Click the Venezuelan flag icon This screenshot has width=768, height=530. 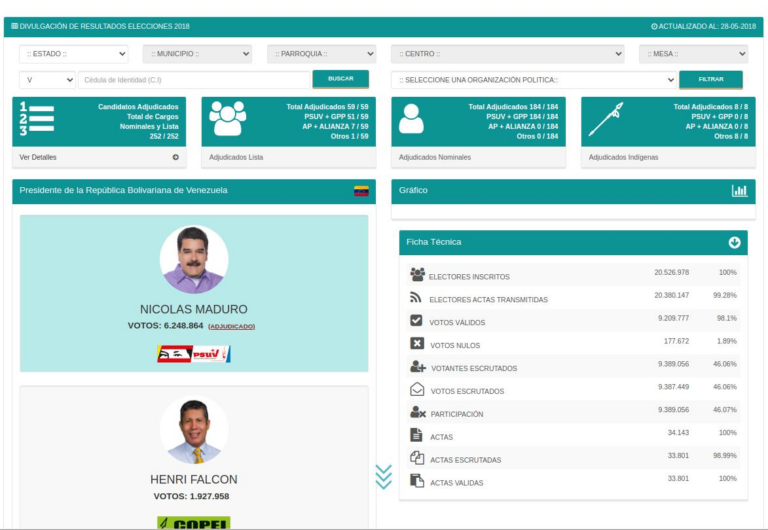pyautogui.click(x=361, y=190)
